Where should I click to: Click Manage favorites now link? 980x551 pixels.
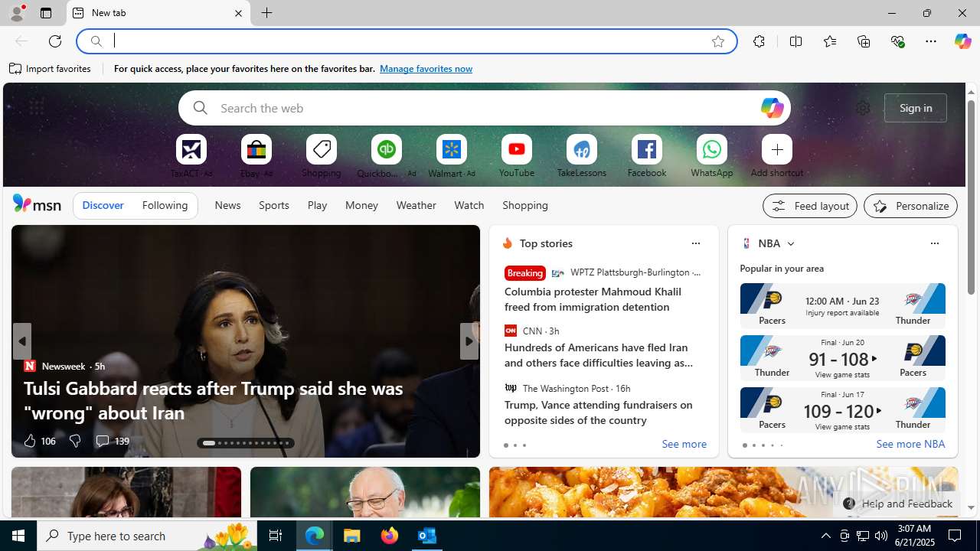tap(426, 69)
